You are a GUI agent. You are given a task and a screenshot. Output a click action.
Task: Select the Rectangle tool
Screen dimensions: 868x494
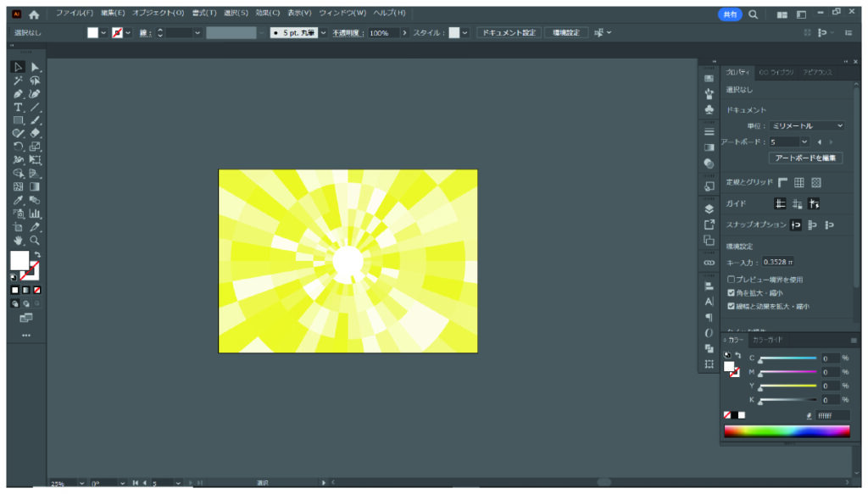(x=18, y=120)
